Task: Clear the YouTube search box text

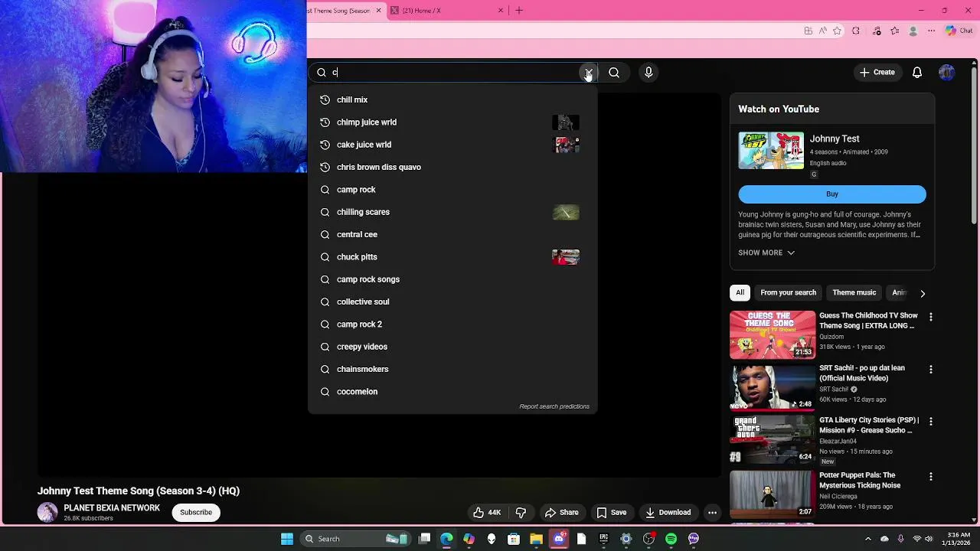Action: coord(587,73)
